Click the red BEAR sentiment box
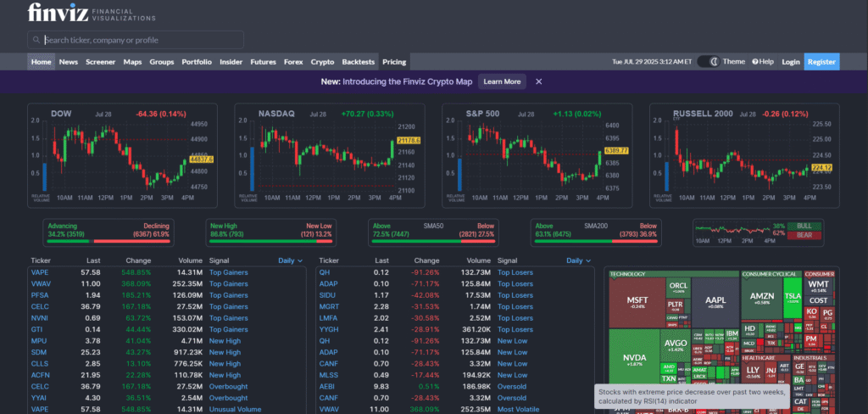Viewport: 868px width, 414px height. click(804, 236)
